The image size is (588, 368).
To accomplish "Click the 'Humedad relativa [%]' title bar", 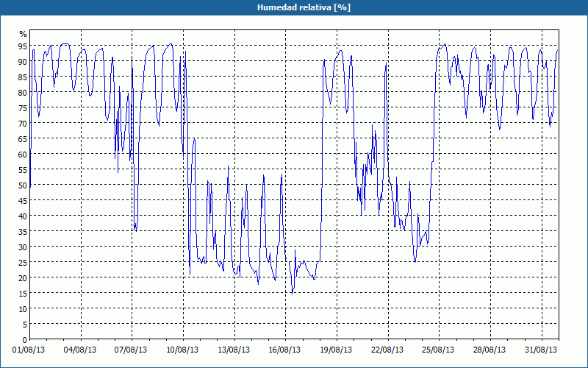I will point(294,7).
